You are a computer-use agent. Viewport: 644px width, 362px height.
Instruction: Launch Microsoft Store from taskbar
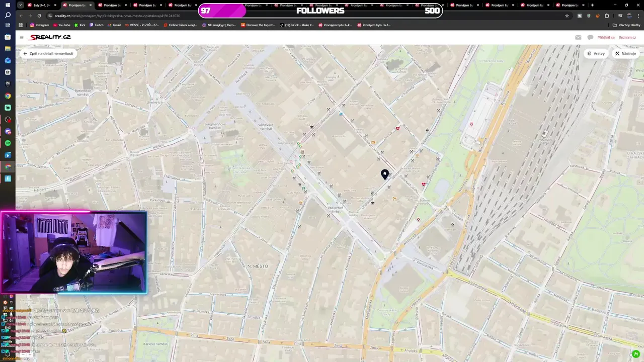pos(8,37)
